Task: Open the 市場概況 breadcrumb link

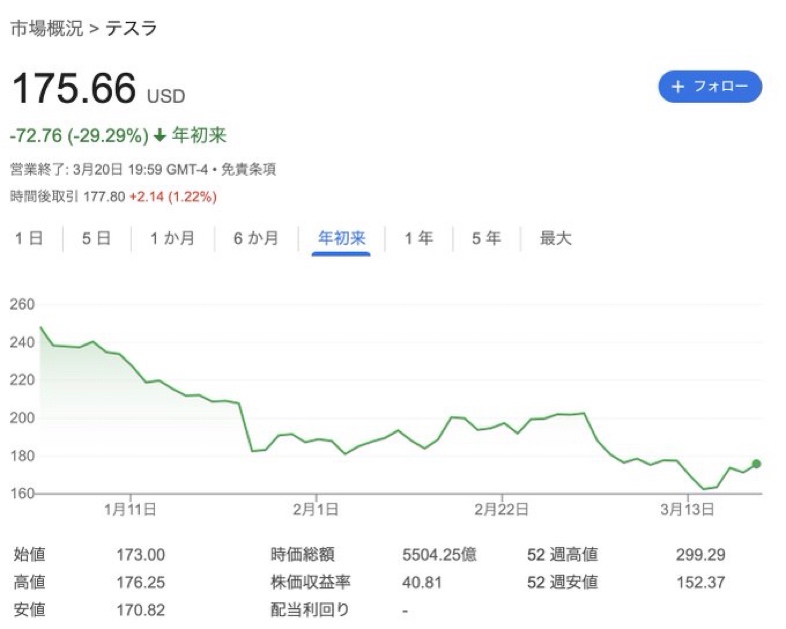Action: coord(45,29)
